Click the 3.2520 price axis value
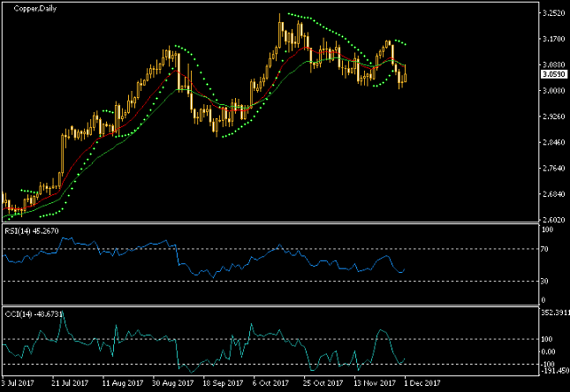This screenshot has width=570, height=392. tap(553, 13)
